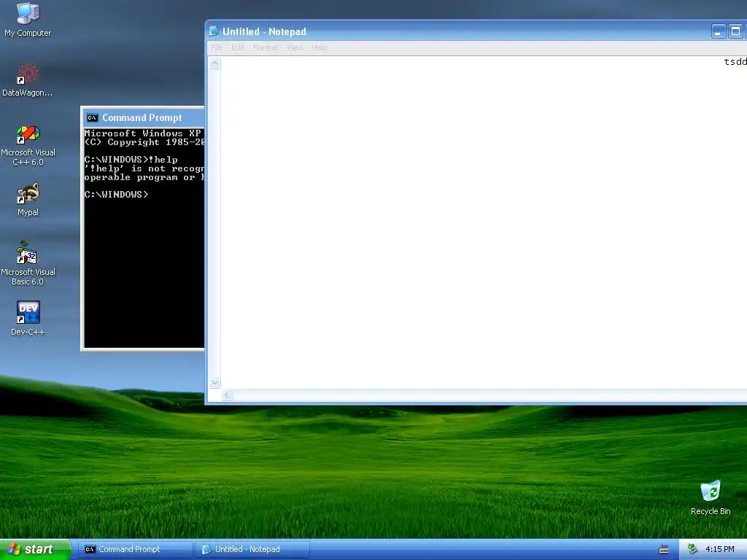Viewport: 747px width, 560px height.
Task: Click the C:\WINDOWS>!help line in console
Action: point(131,160)
